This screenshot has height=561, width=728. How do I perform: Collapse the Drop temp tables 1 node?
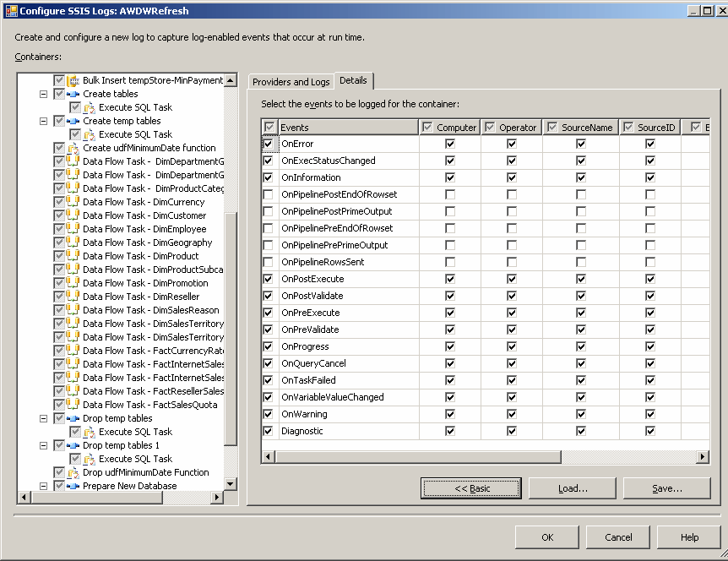pyautogui.click(x=43, y=445)
